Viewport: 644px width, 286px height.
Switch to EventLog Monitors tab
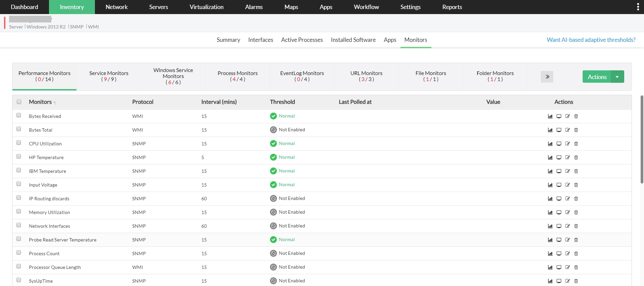302,76
